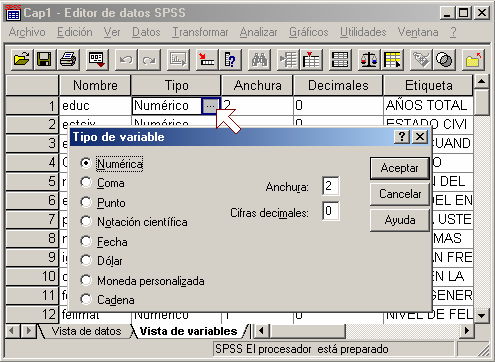
Task: Click the Cifras decimales input field
Action: (x=331, y=211)
